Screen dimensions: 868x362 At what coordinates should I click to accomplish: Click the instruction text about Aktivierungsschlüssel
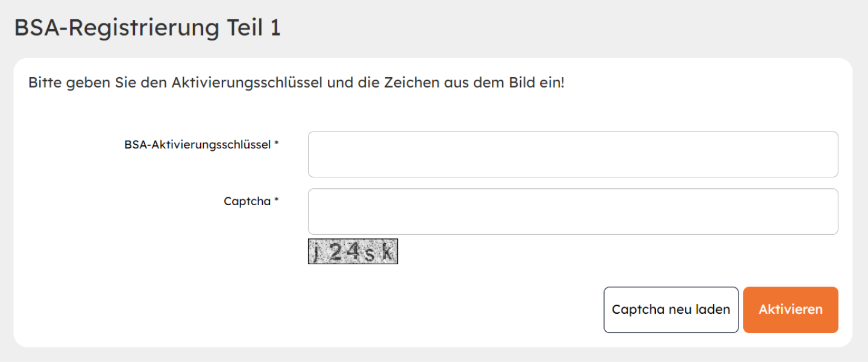295,83
